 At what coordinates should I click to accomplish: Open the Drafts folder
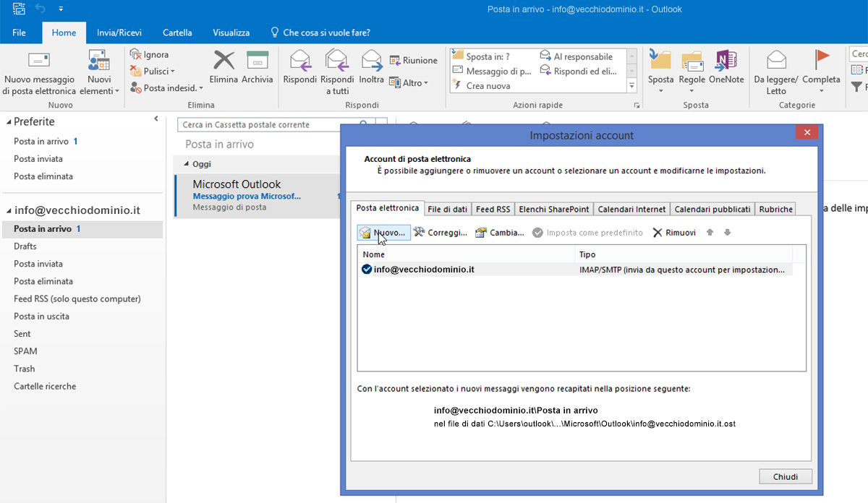(25, 246)
